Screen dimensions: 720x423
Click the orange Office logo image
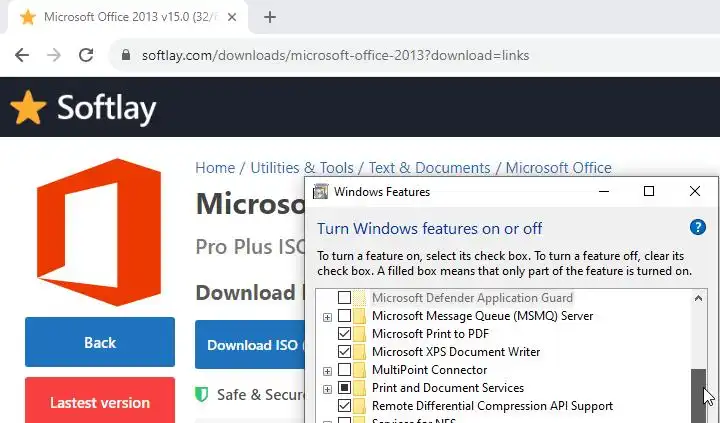(99, 232)
